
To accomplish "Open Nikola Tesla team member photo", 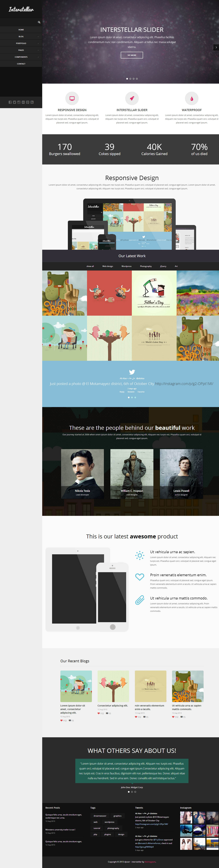I will (x=82, y=474).
